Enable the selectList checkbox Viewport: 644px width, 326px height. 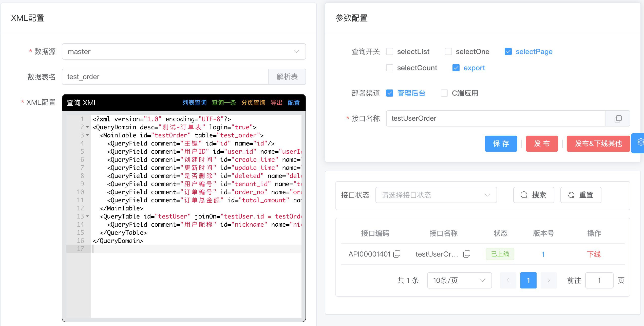click(390, 52)
